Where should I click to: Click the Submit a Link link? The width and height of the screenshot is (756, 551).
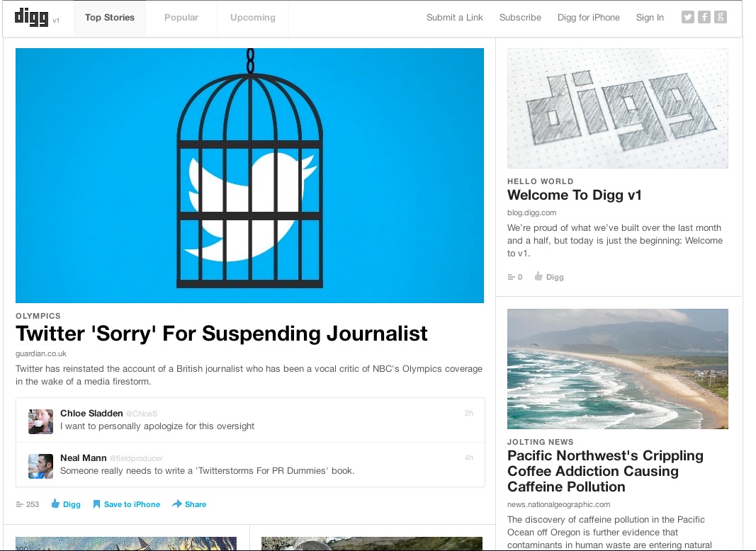click(454, 18)
